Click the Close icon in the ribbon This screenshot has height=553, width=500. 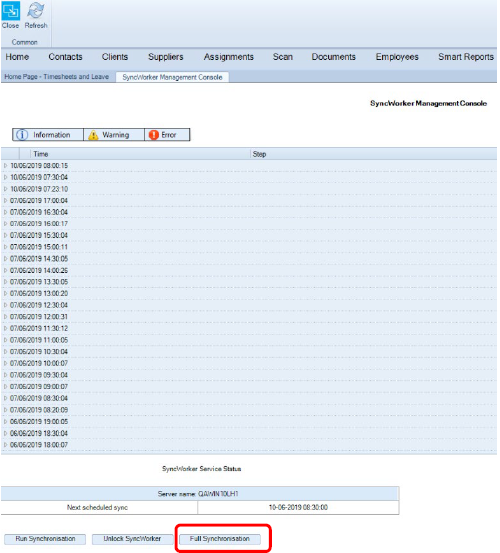(x=10, y=12)
